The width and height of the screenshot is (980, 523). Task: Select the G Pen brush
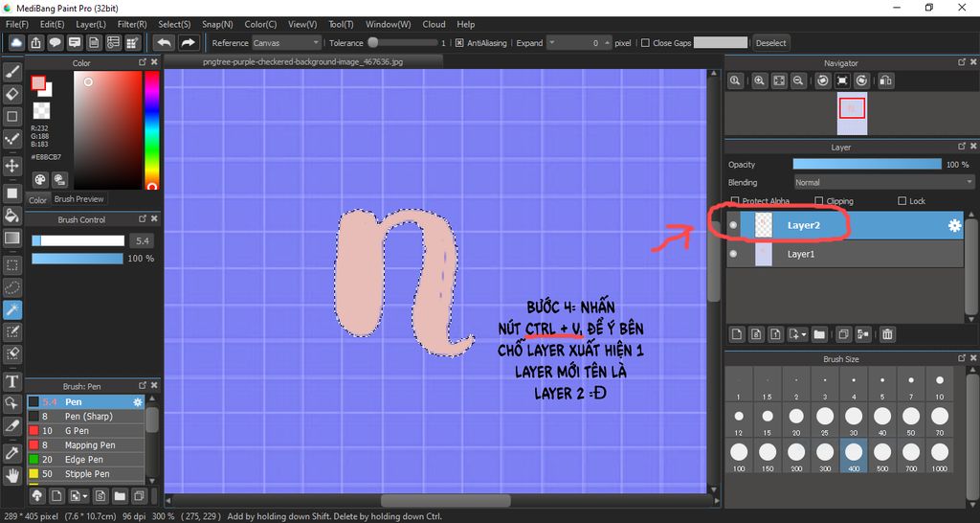85,430
